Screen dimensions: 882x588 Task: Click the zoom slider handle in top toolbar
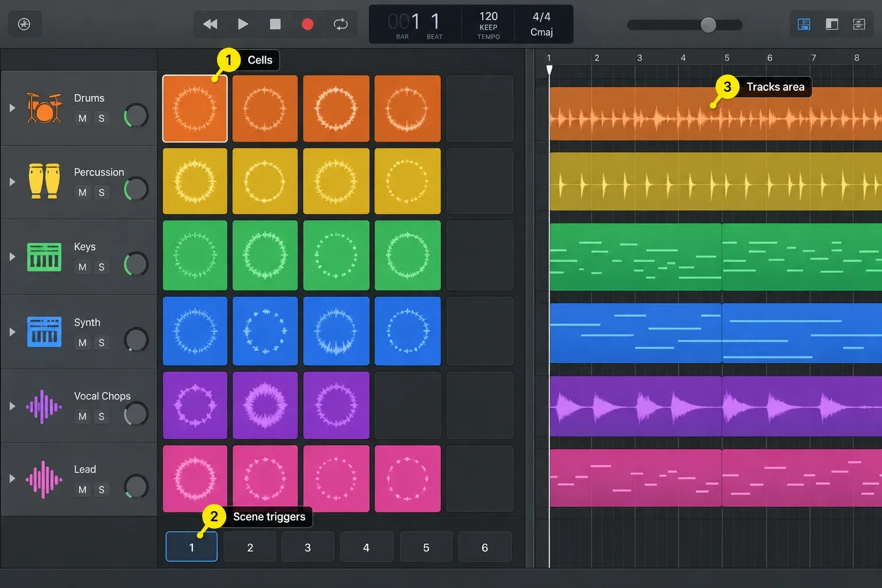pyautogui.click(x=709, y=25)
